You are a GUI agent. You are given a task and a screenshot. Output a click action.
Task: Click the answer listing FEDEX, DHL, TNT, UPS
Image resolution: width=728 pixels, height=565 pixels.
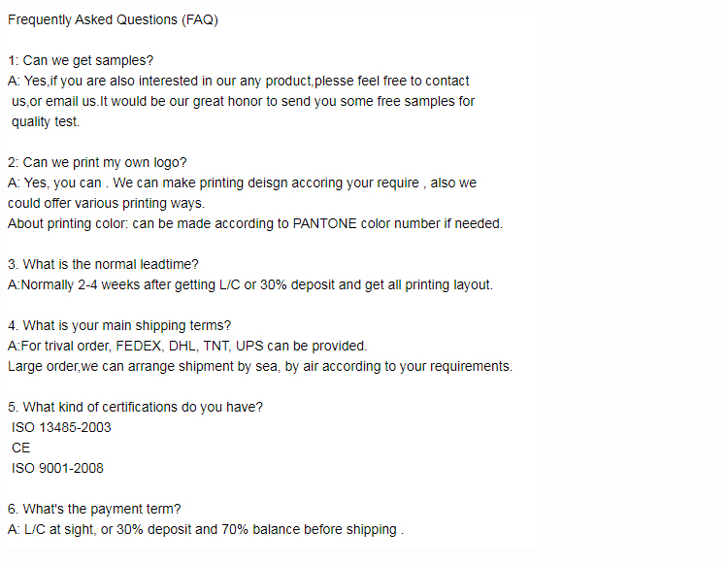[187, 346]
